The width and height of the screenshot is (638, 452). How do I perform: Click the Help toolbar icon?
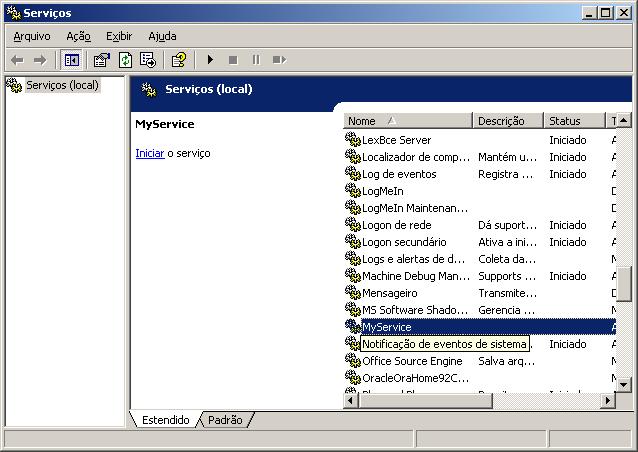[x=178, y=60]
